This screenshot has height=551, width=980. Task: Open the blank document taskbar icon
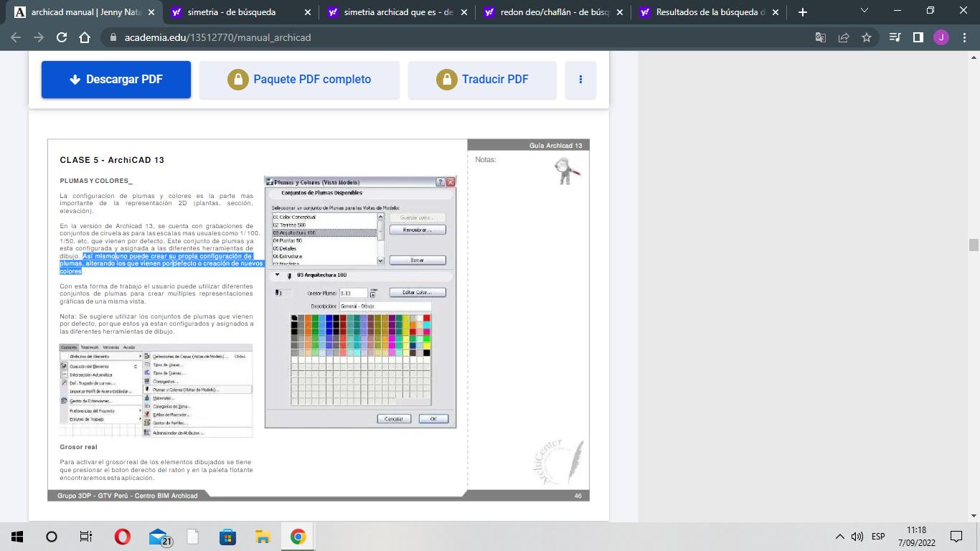(x=192, y=537)
